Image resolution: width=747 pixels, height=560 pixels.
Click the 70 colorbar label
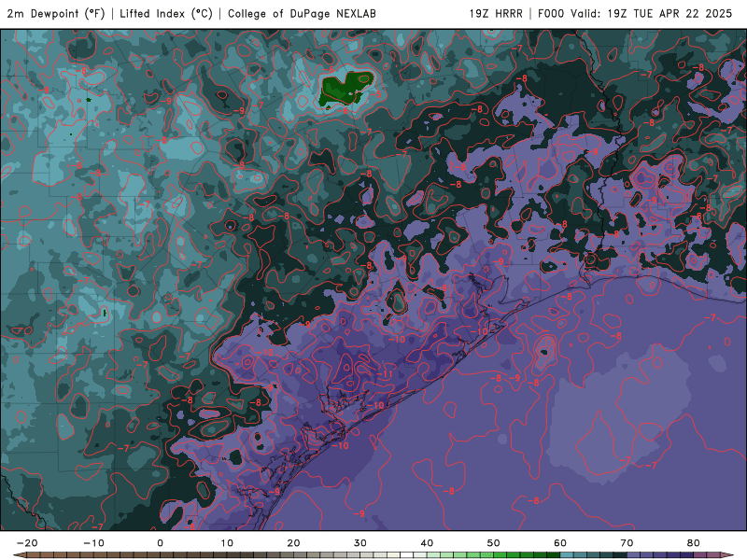[x=627, y=543]
